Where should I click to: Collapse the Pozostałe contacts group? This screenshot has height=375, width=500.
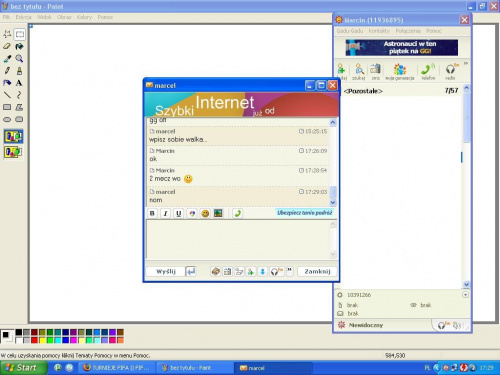[x=363, y=91]
